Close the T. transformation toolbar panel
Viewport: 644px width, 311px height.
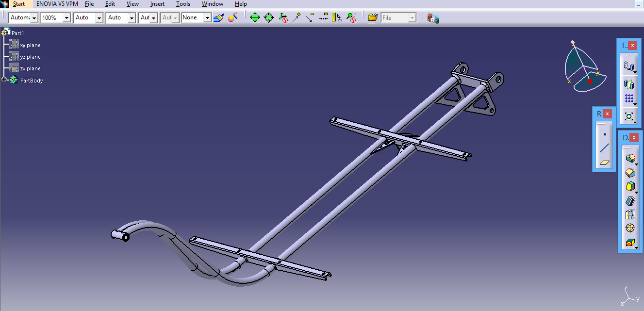632,45
